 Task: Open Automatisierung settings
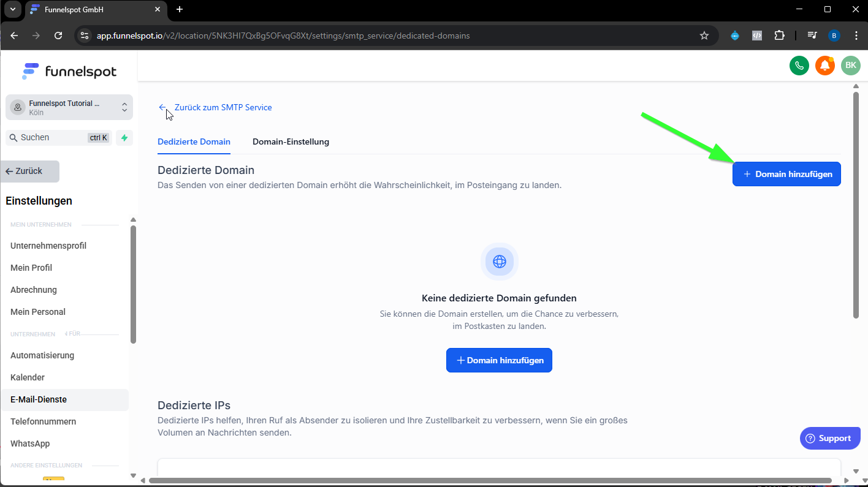tap(42, 355)
